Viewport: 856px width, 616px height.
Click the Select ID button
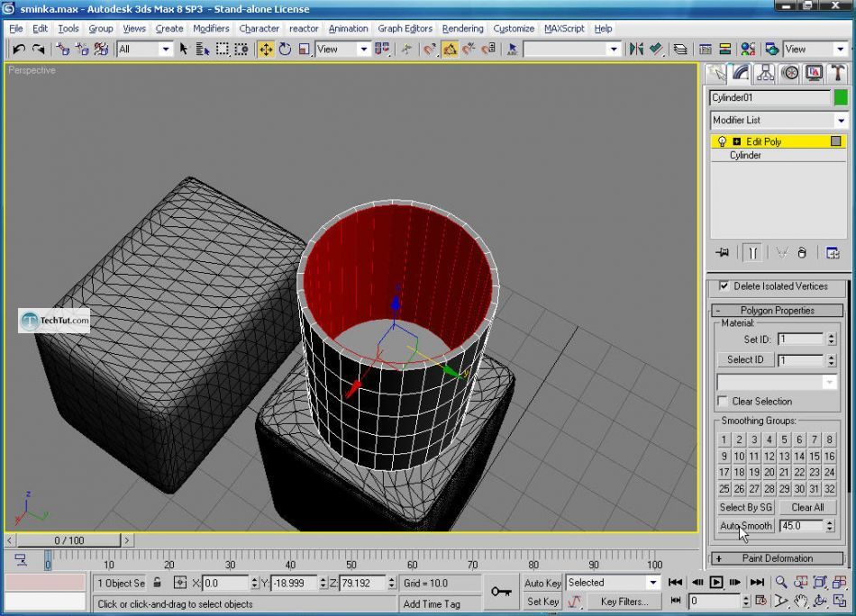(x=745, y=360)
